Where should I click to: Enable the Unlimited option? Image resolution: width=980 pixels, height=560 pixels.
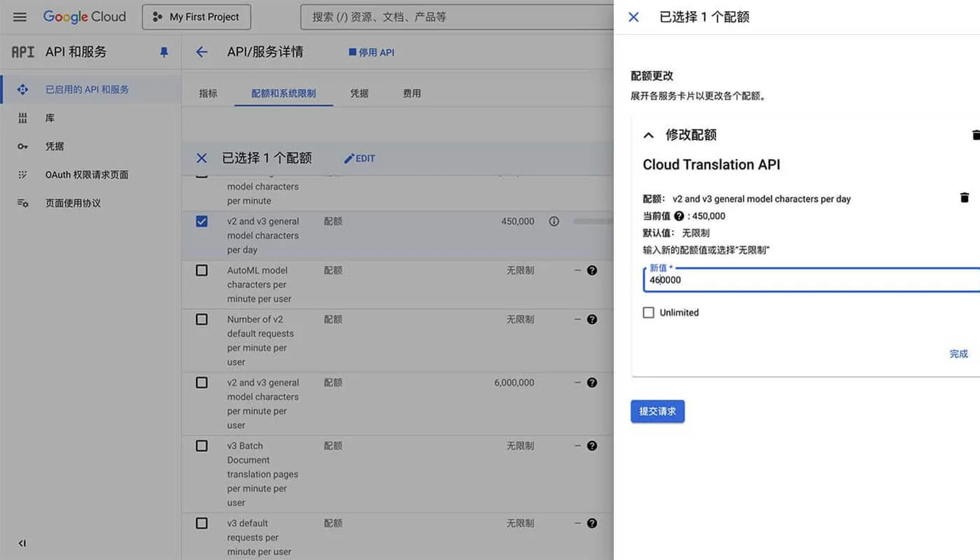coord(648,312)
